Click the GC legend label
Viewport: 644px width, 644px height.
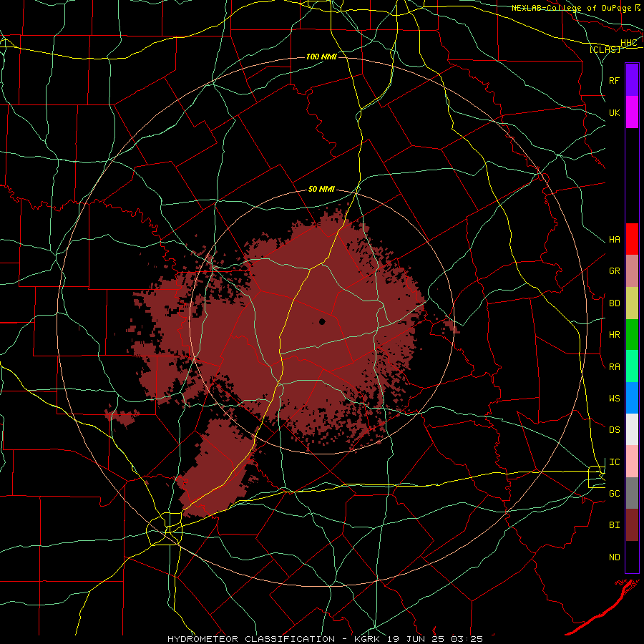(x=615, y=494)
